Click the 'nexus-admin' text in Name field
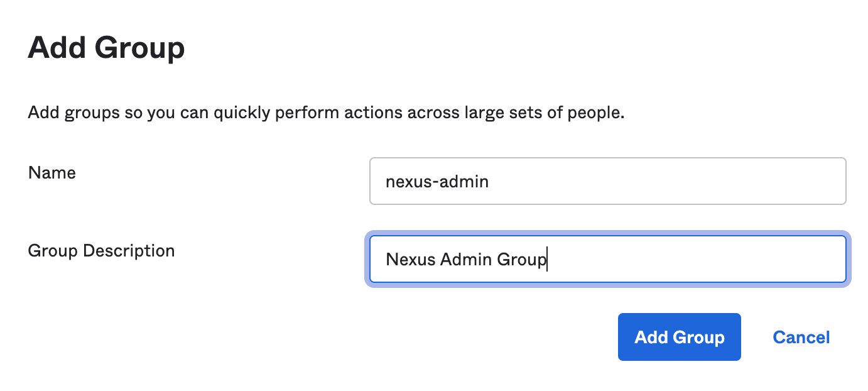868x391 pixels. (x=437, y=182)
